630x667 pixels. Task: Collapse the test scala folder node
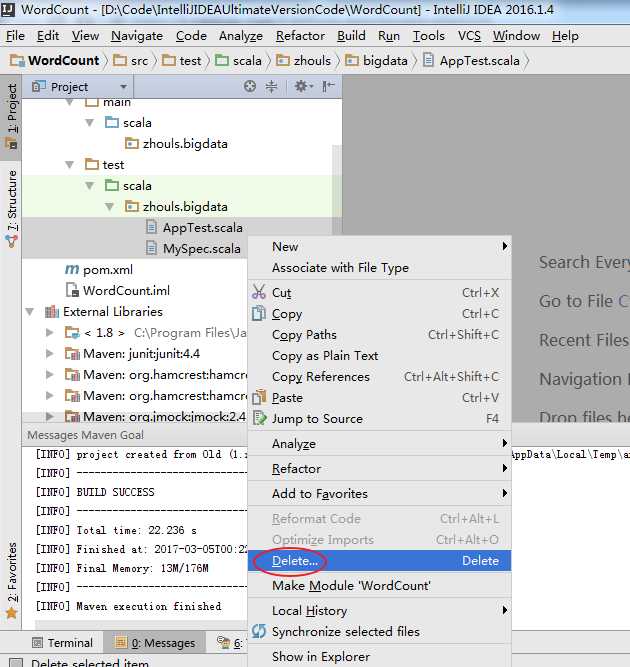89,185
